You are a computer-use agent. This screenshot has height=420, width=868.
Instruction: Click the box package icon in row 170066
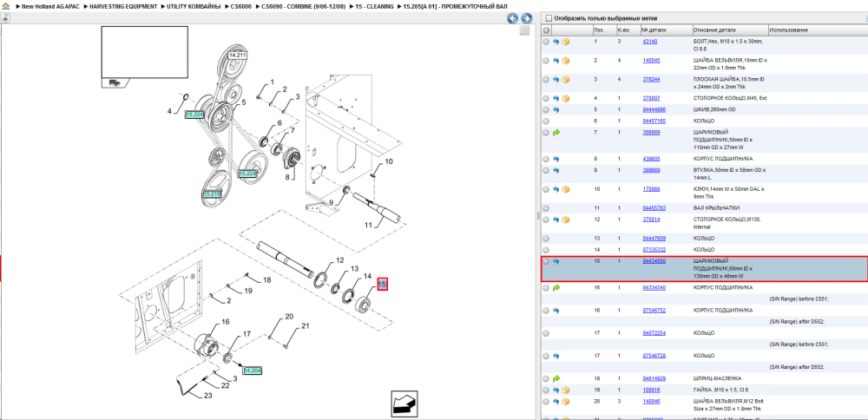pyautogui.click(x=565, y=189)
